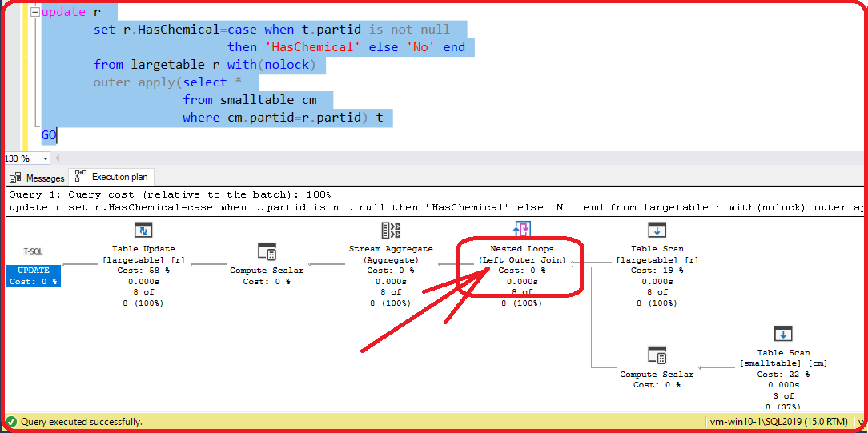
Task: Click 'Stream Aggregate' label text
Action: pos(391,249)
